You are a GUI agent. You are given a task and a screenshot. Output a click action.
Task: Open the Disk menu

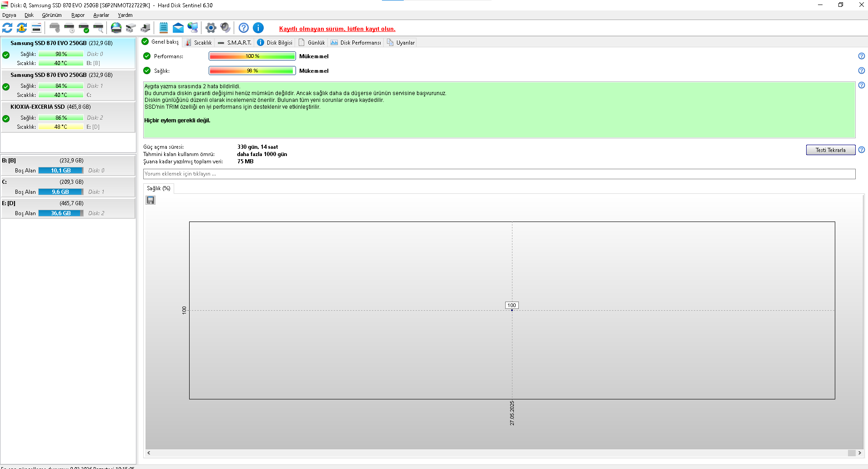pyautogui.click(x=29, y=15)
